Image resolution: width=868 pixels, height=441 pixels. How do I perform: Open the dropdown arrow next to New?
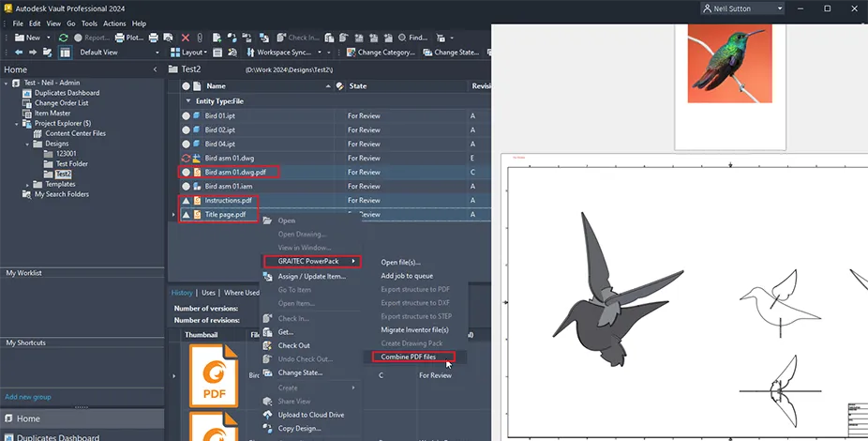(48, 38)
